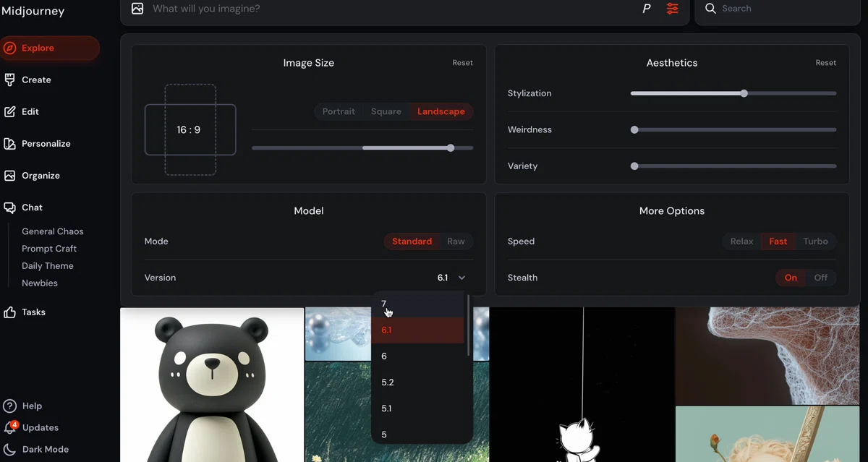868x462 pixels.
Task: Open the Daily Theme chat room
Action: tap(48, 266)
